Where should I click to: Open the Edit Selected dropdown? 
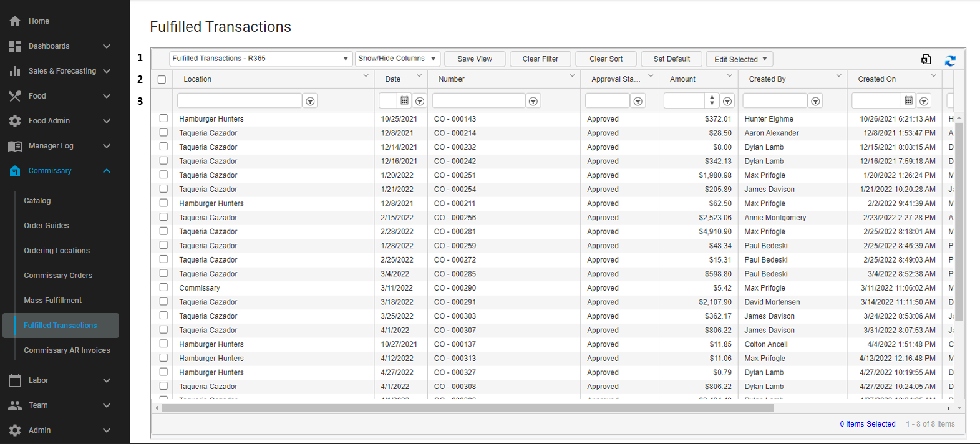click(x=740, y=59)
